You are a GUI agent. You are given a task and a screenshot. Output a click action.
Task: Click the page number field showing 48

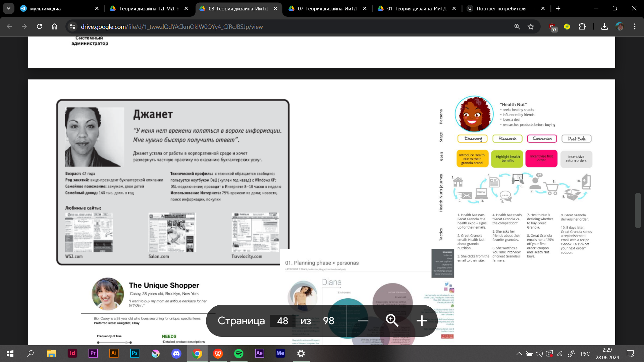[282, 321]
